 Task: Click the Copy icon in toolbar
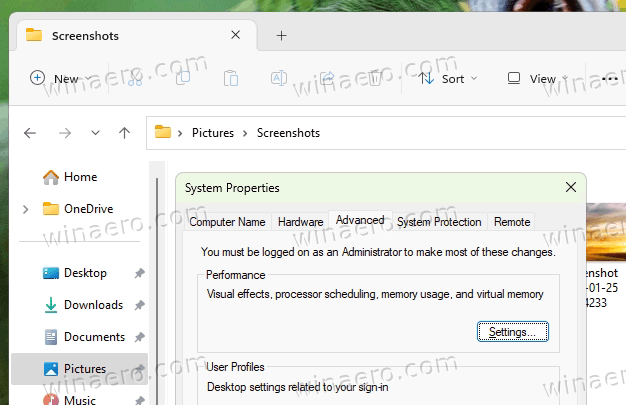pyautogui.click(x=183, y=78)
